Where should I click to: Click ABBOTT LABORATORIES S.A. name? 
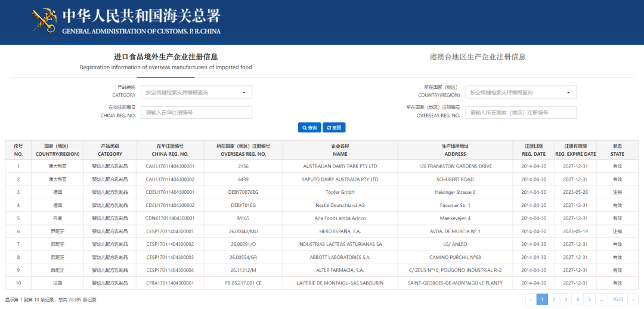point(340,257)
